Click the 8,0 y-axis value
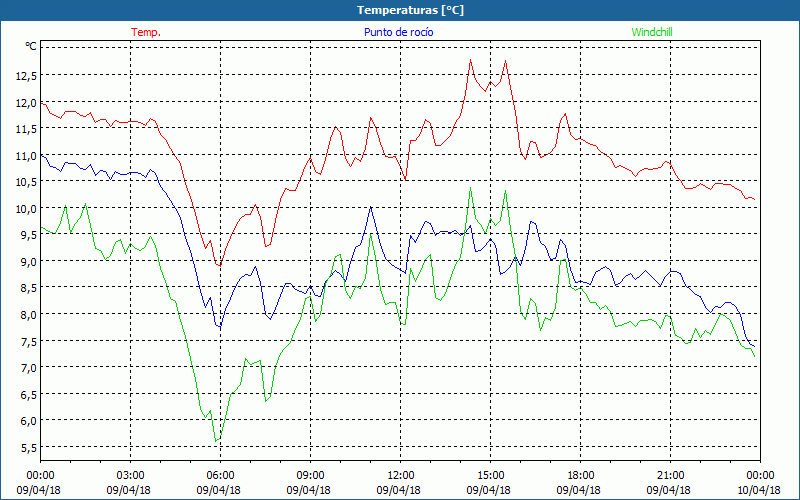The width and height of the screenshot is (800, 500). 29,315
